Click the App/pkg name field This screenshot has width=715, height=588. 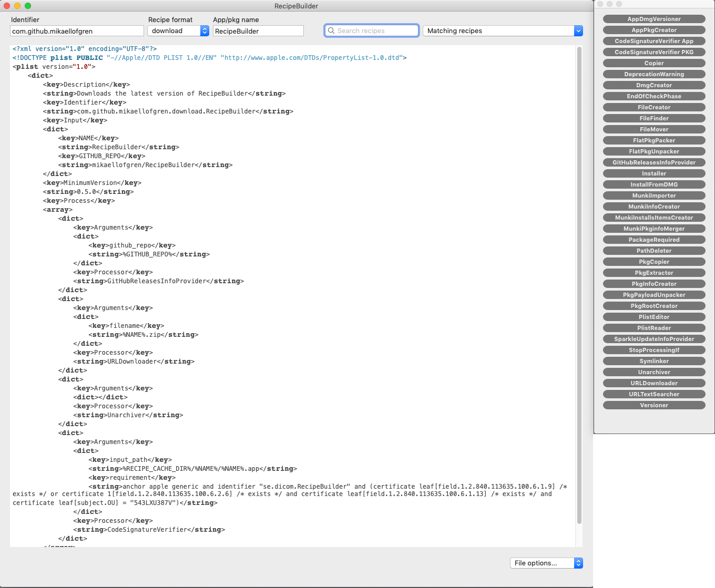click(258, 31)
